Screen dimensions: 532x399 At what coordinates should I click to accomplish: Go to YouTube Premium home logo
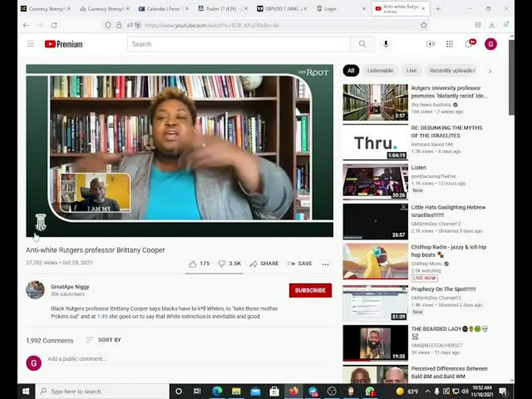(64, 44)
